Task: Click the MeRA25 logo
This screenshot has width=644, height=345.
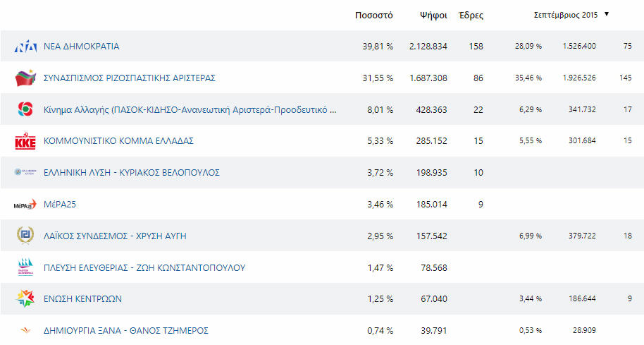Action: click(25, 205)
